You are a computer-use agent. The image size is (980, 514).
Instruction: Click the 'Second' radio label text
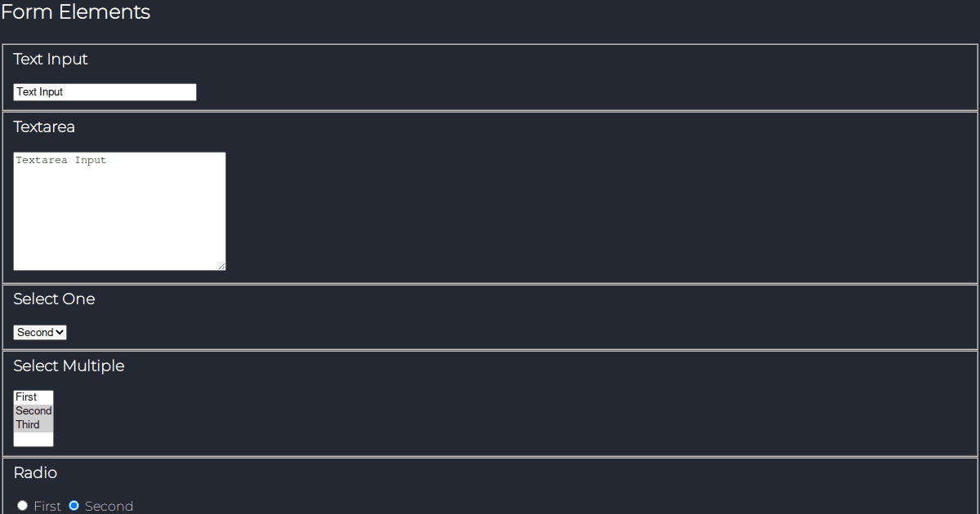tap(109, 506)
